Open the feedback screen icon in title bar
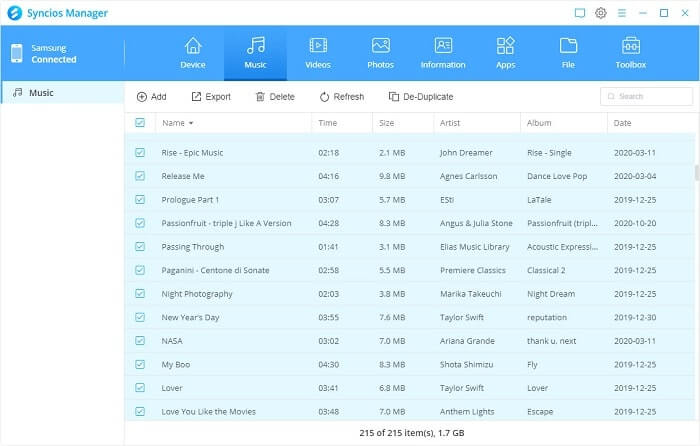Image resolution: width=700 pixels, height=446 pixels. (x=579, y=13)
